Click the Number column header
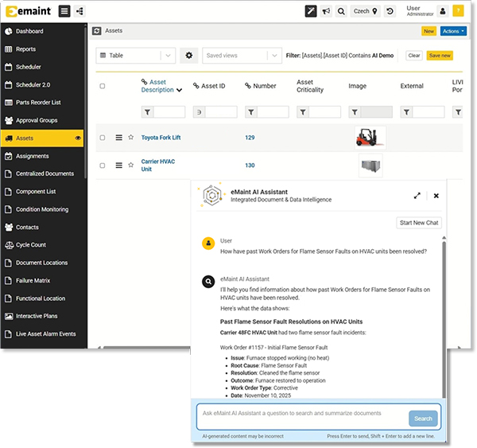 tap(261, 86)
